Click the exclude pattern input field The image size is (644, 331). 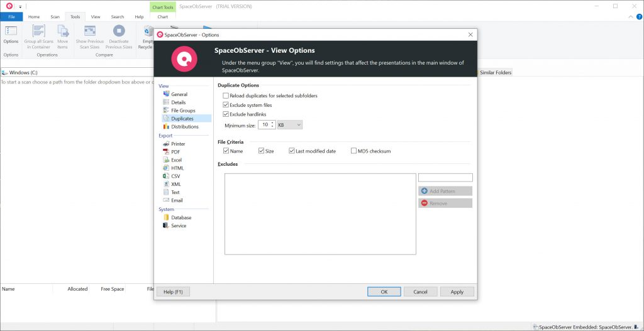pyautogui.click(x=445, y=178)
